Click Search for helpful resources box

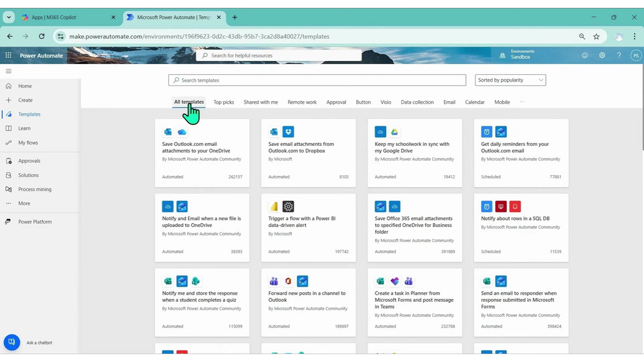pos(279,55)
